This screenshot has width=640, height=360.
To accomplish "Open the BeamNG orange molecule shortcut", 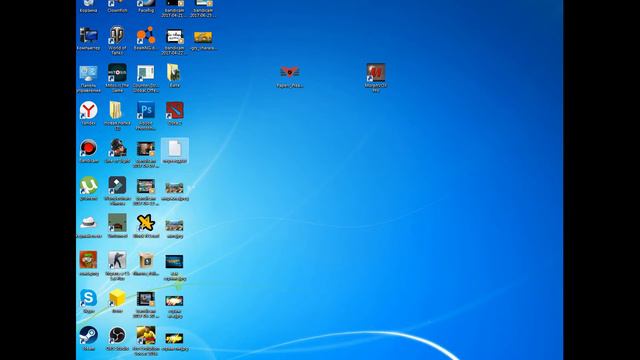I will click(146, 36).
